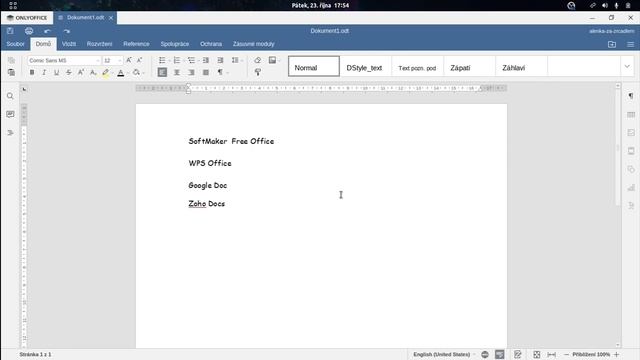
Task: Open the English (United States) language selector
Action: pos(444,355)
